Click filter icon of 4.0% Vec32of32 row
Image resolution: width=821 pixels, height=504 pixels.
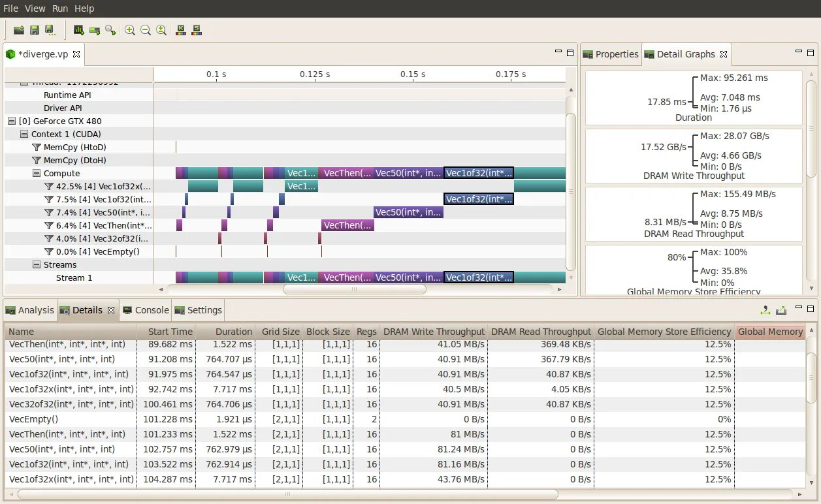click(49, 238)
